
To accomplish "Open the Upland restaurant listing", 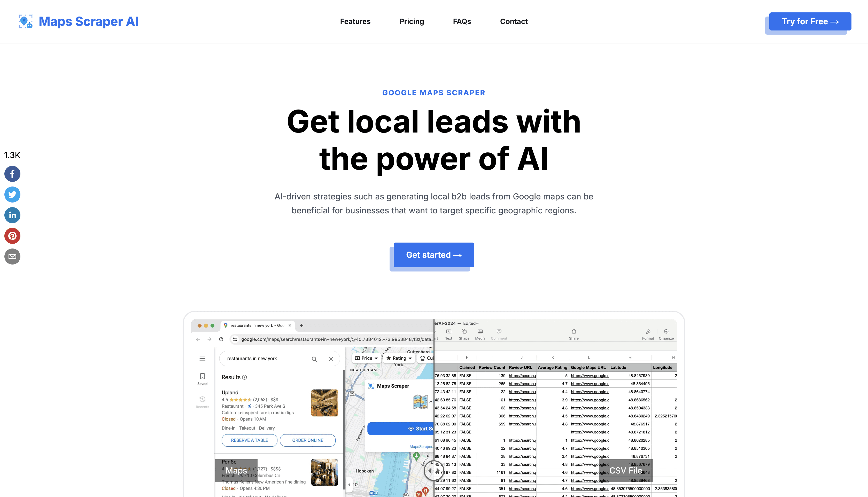I will coord(230,392).
